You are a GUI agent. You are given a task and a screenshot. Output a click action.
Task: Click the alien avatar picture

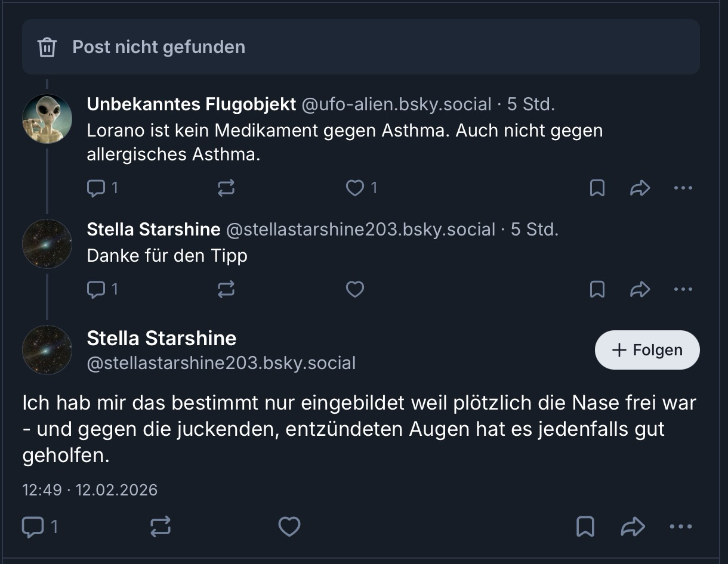(47, 119)
